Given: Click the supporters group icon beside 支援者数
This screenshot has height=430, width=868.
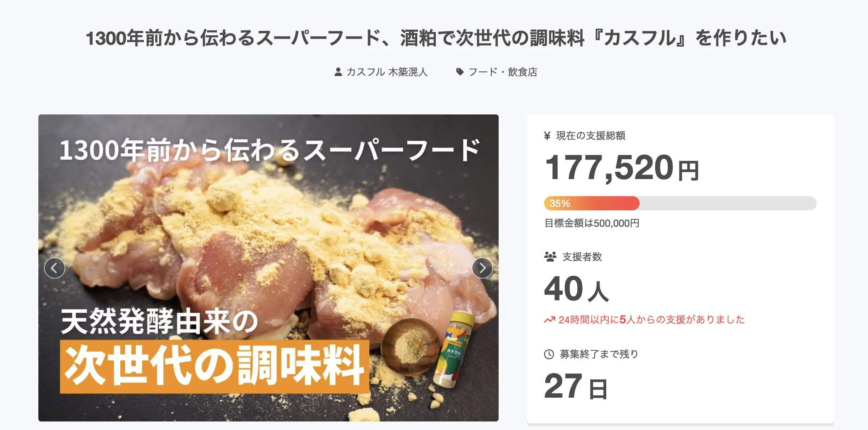Looking at the screenshot, I should coord(550,257).
